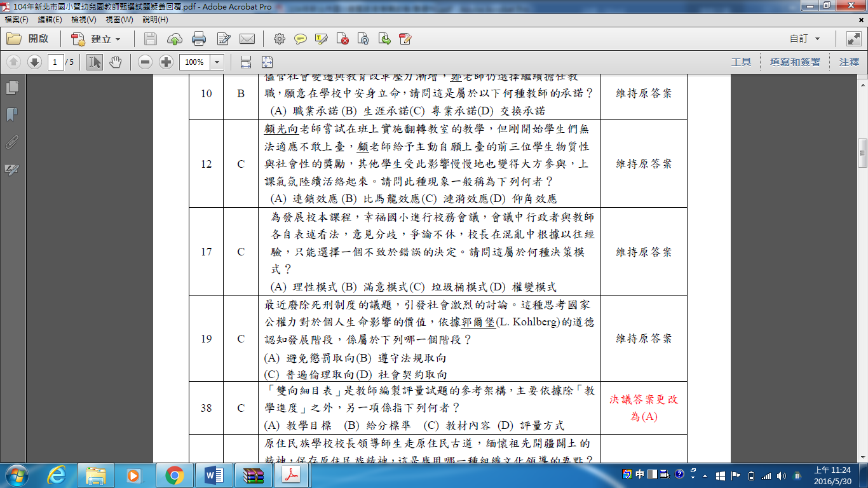The width and height of the screenshot is (868, 488).
Task: Select the Hand pan tool
Action: [115, 62]
